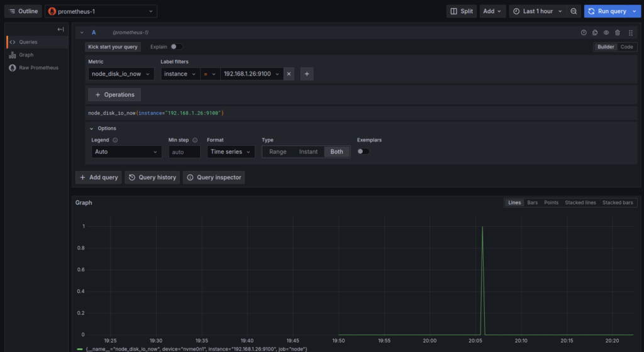This screenshot has width=644, height=352.
Task: Toggle the Explain switch
Action: point(177,47)
